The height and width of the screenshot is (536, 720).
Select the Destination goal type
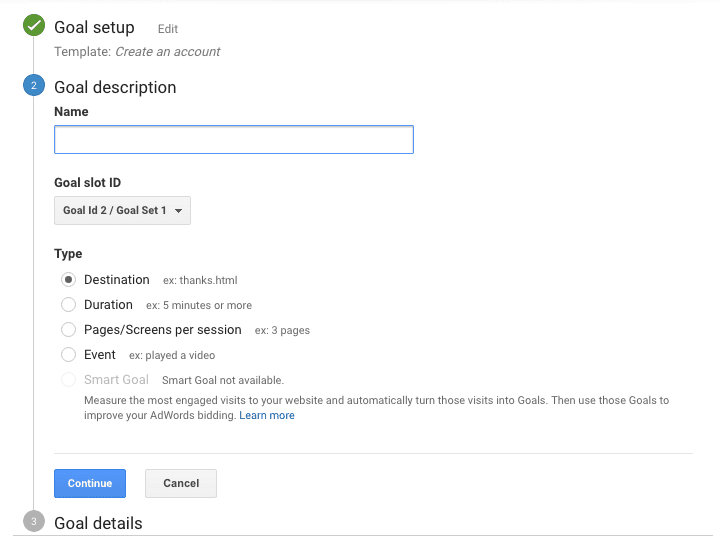click(68, 280)
